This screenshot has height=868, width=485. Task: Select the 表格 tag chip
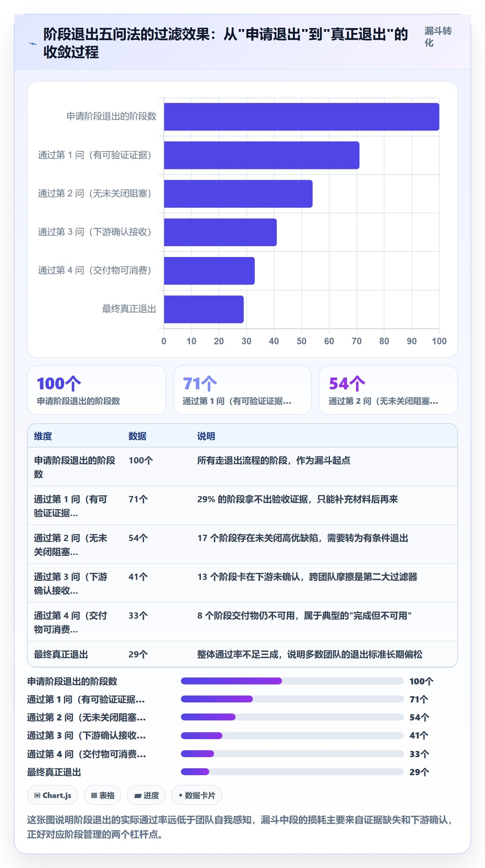pos(103,795)
